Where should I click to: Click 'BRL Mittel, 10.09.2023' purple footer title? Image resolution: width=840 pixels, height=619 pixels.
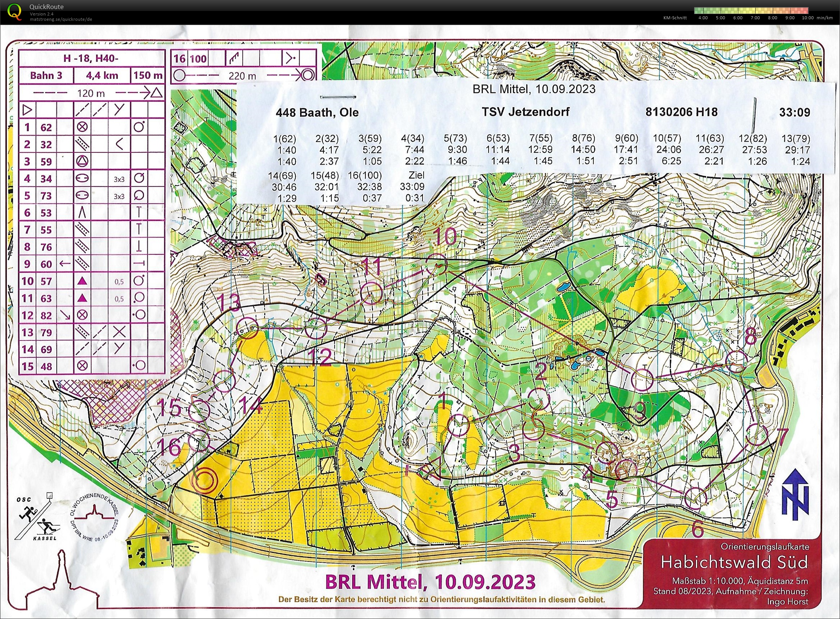pyautogui.click(x=430, y=582)
